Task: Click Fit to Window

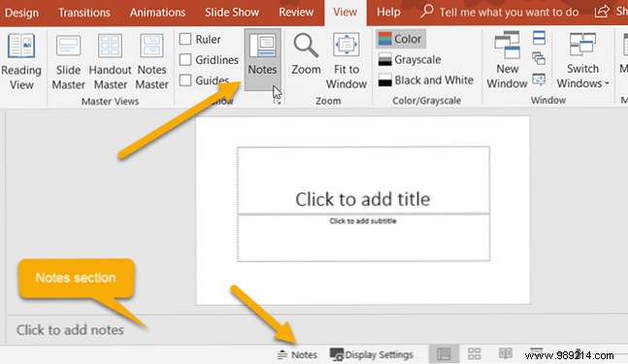Action: click(x=347, y=61)
